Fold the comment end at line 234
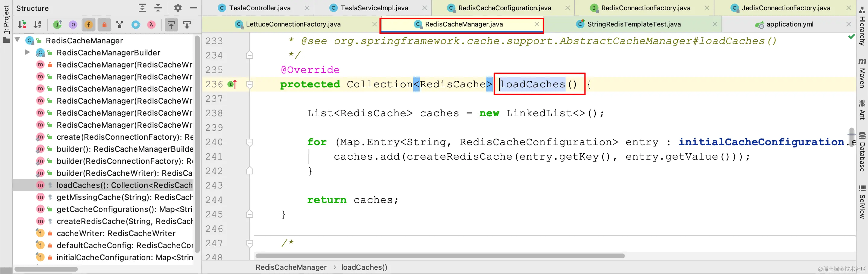This screenshot has width=868, height=274. tap(250, 55)
